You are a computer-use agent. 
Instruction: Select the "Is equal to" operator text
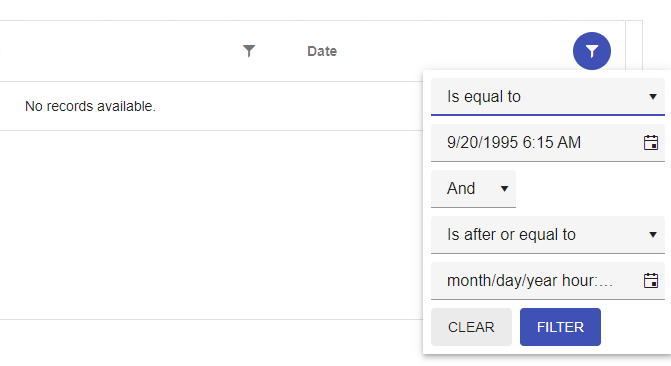484,97
